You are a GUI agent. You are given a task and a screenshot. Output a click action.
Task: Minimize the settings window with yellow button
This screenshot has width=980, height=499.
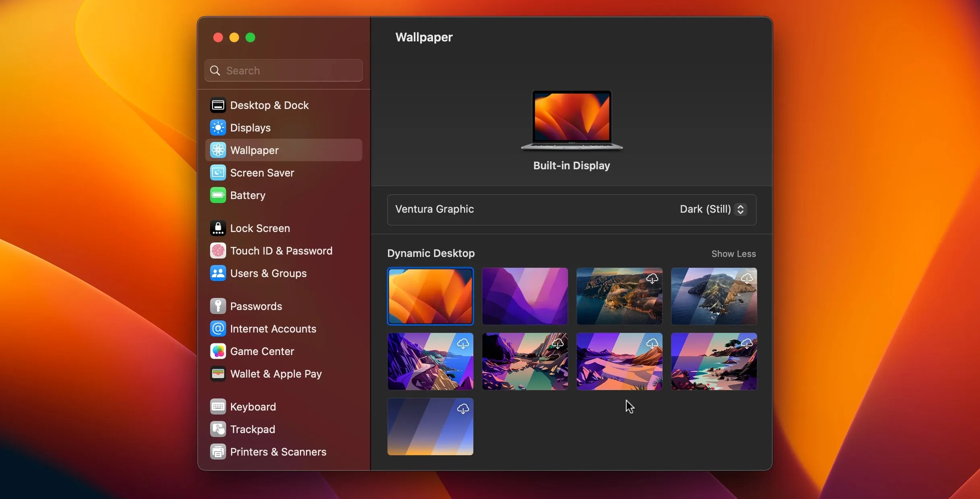234,37
